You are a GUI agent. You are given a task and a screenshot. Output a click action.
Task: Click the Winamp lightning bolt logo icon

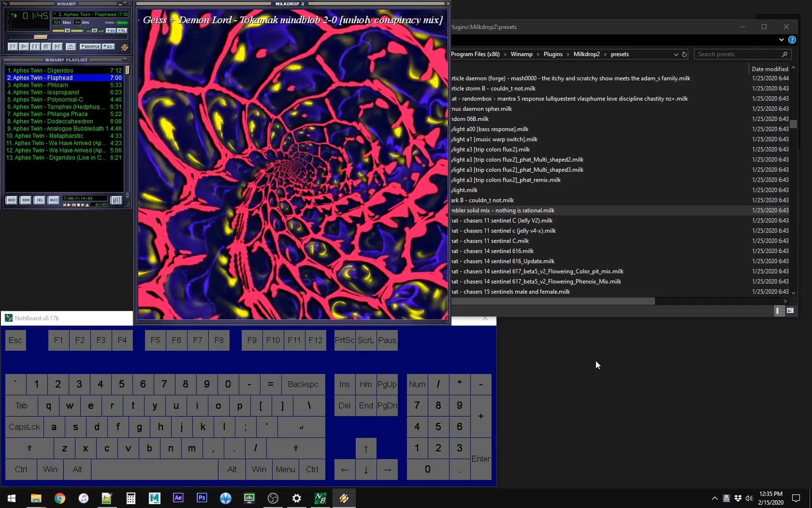tap(124, 47)
